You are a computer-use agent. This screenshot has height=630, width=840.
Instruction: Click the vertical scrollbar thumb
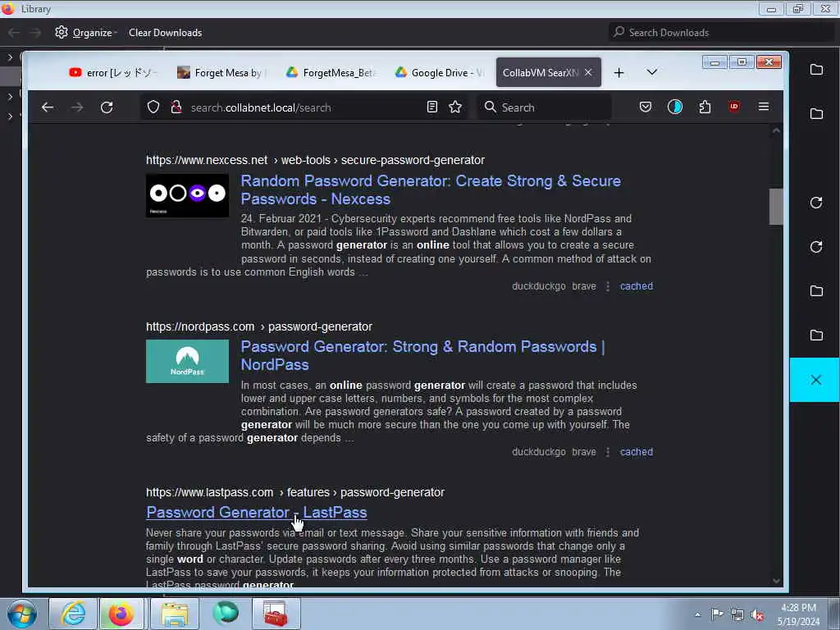coord(776,207)
